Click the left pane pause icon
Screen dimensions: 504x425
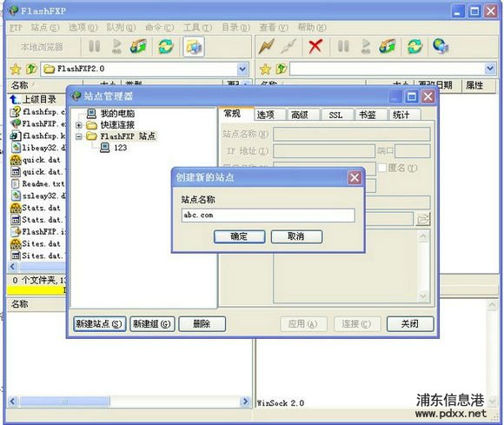pyautogui.click(x=94, y=46)
